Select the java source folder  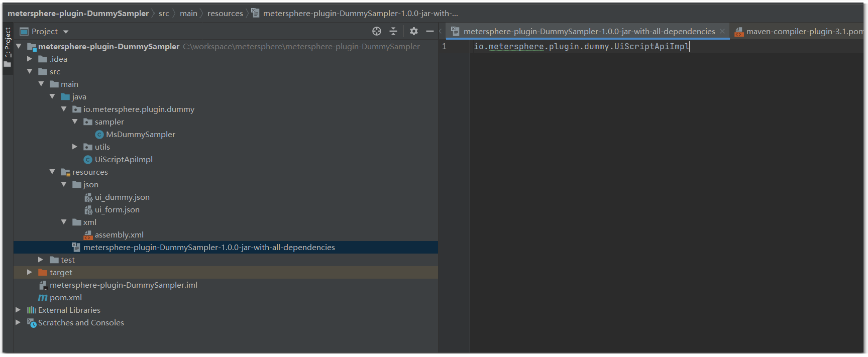click(x=79, y=97)
